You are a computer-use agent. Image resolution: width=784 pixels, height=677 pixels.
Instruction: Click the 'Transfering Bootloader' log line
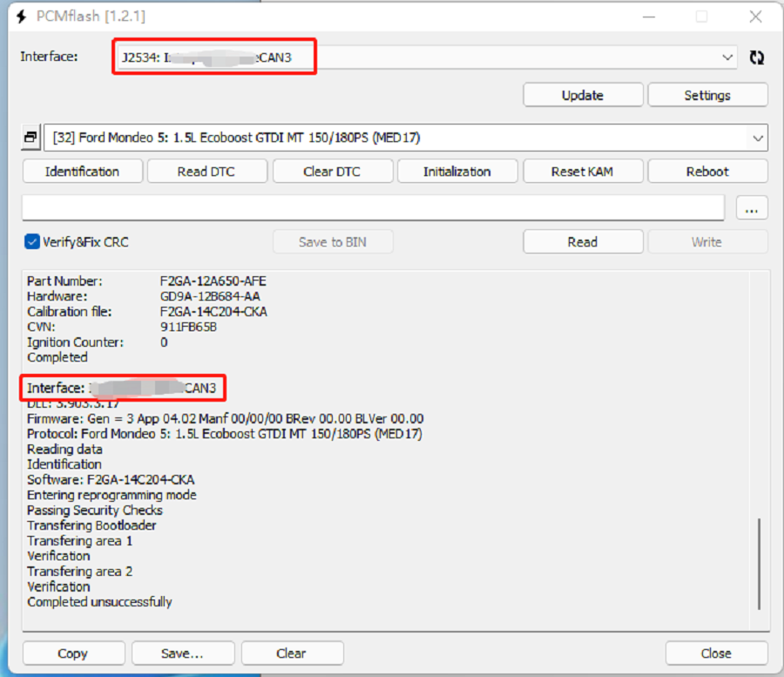91,525
